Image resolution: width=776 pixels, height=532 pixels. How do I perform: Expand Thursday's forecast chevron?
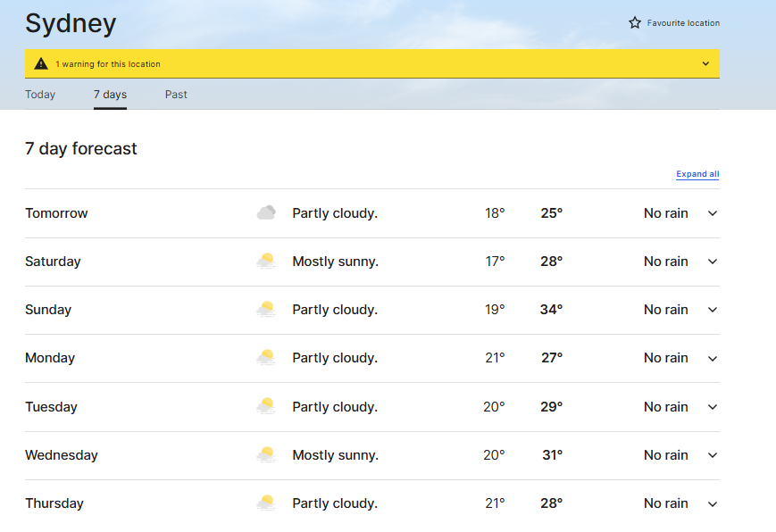(713, 503)
